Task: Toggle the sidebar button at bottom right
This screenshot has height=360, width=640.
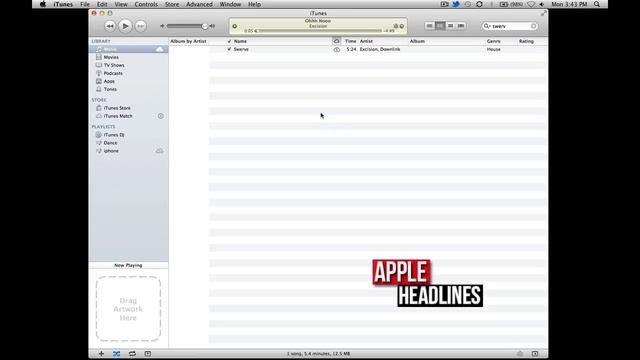Action: (x=535, y=354)
